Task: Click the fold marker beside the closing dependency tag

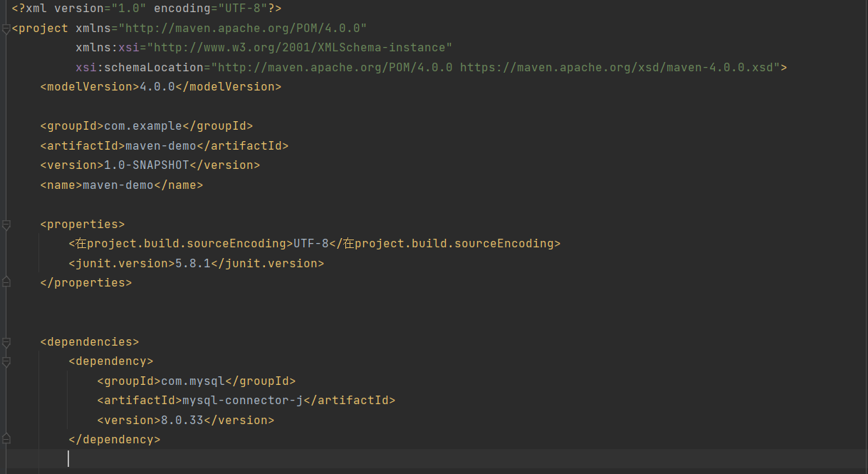Action: pyautogui.click(x=6, y=439)
